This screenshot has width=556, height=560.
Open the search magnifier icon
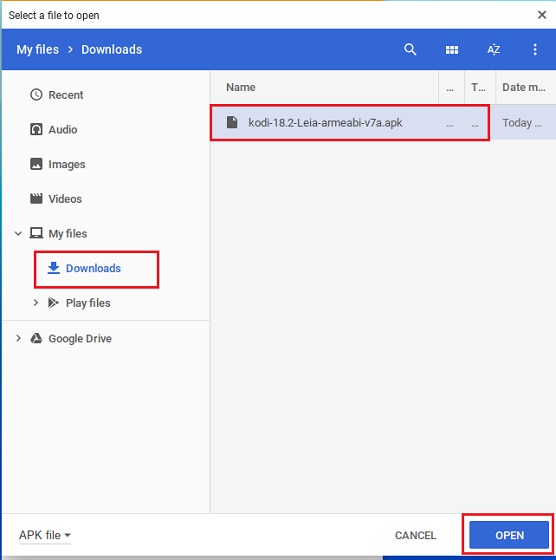pos(410,49)
